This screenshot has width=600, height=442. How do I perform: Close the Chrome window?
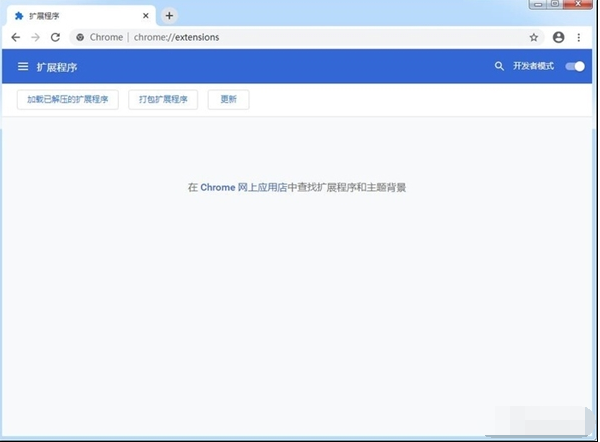(578, 4)
